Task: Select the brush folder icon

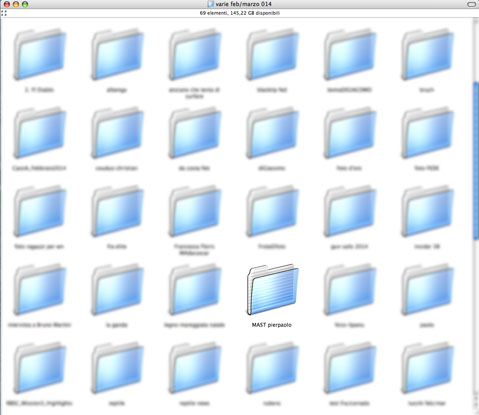Action: pos(427,54)
